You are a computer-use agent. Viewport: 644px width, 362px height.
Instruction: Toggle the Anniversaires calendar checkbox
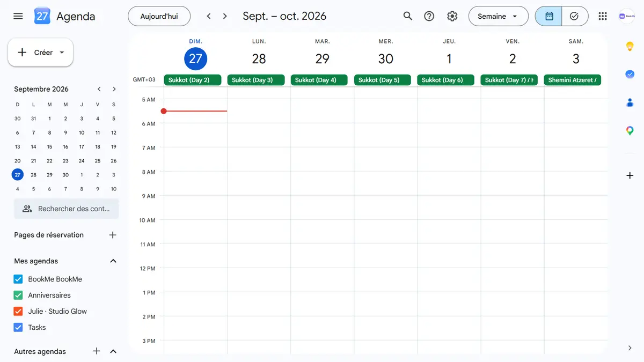tap(18, 295)
